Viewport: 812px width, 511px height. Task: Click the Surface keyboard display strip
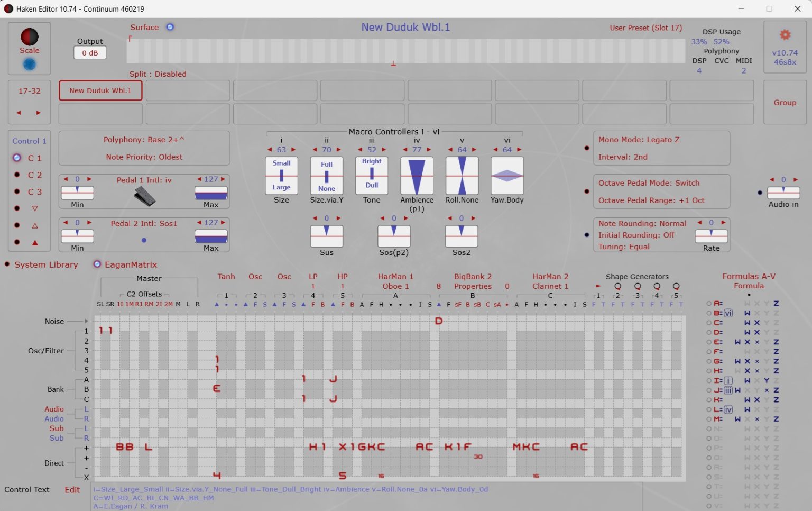coord(406,51)
